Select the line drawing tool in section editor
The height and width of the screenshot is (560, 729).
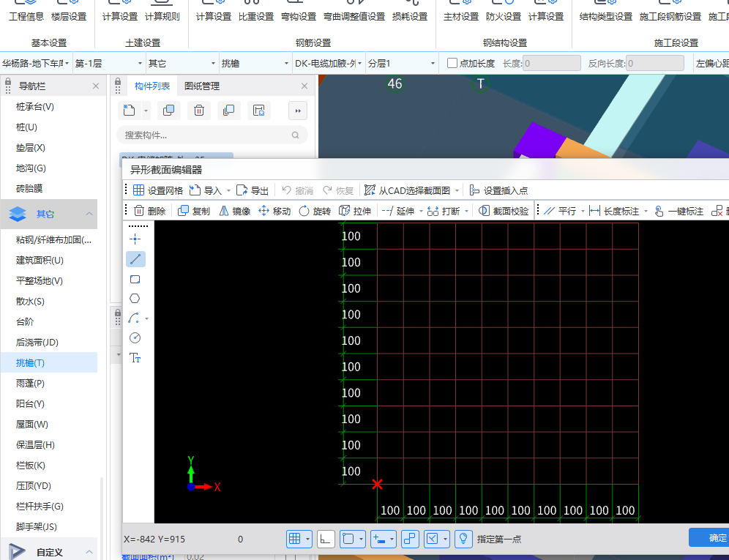click(135, 259)
